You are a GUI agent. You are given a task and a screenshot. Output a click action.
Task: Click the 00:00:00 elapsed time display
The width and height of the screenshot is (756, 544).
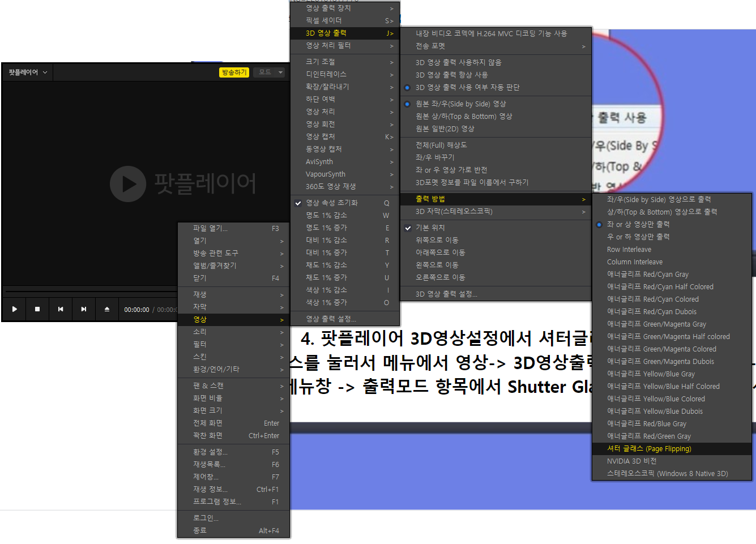tap(136, 310)
